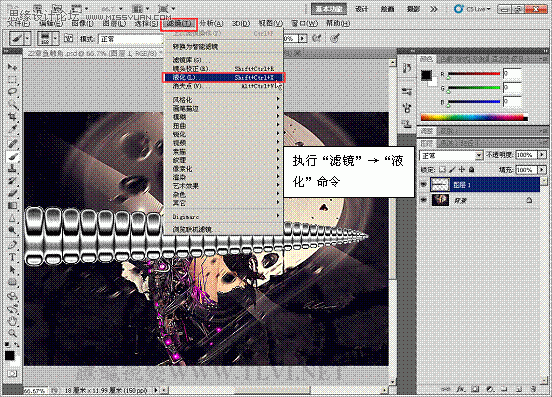Click the R red color slider
This screenshot has width=552, height=397.
click(x=474, y=74)
